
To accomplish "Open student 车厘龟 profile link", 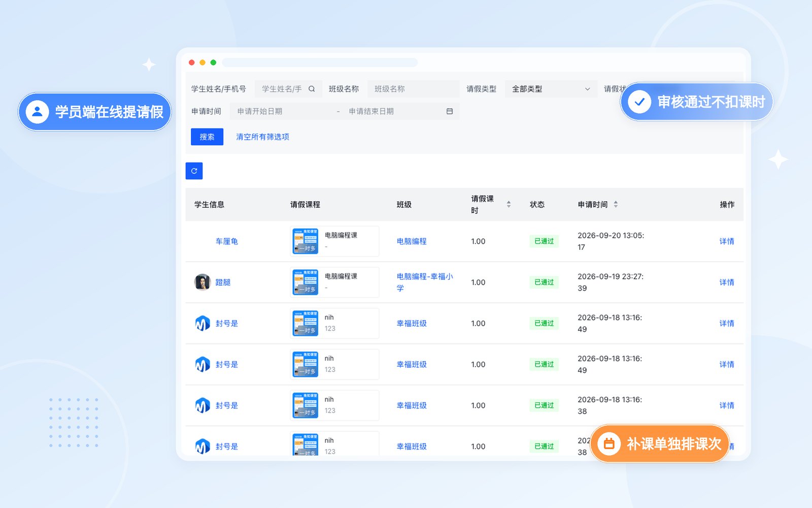I will 227,241.
